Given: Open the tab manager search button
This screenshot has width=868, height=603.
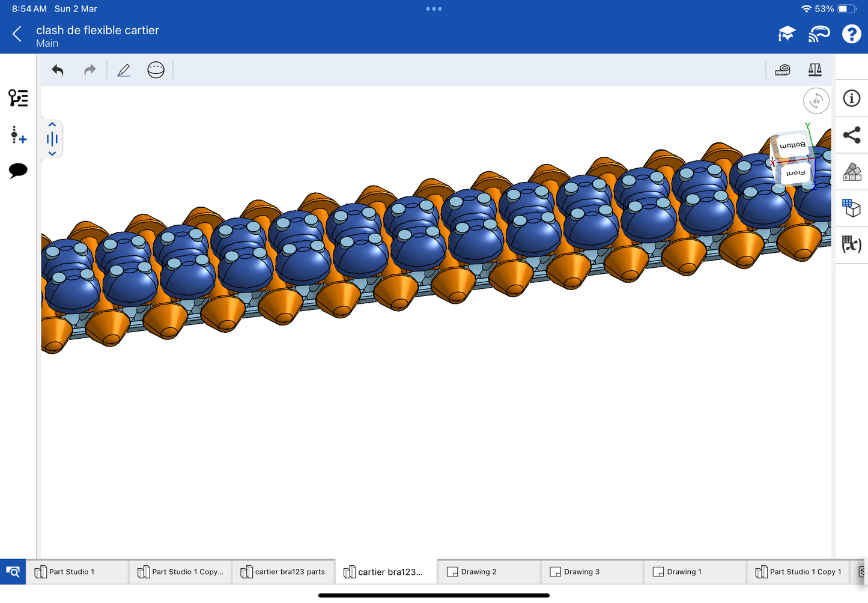Looking at the screenshot, I should click(x=13, y=572).
